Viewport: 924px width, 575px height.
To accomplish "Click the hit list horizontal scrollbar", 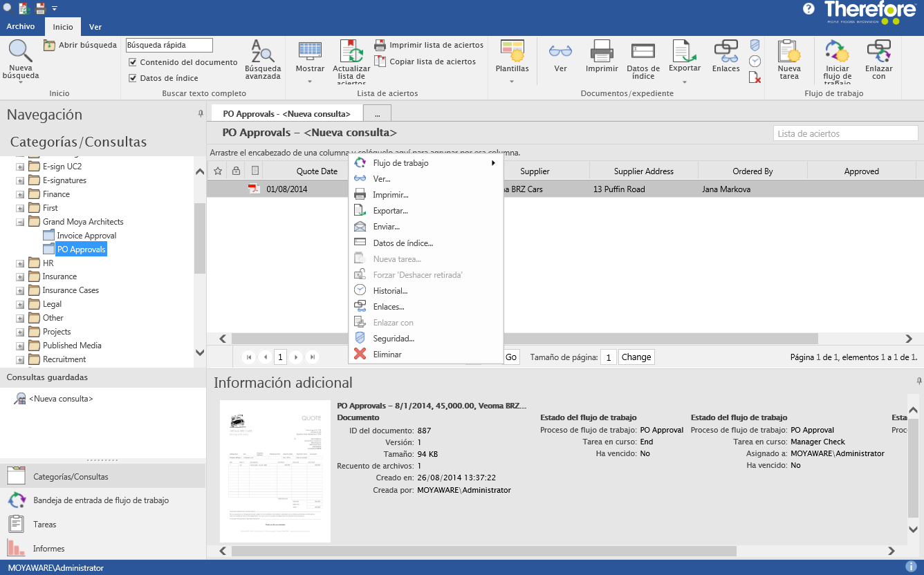I will pos(525,339).
